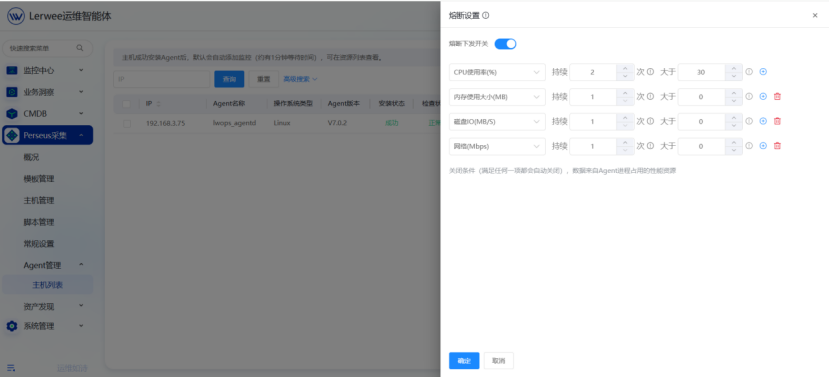Open the 概况 menu item

[x=31, y=157]
